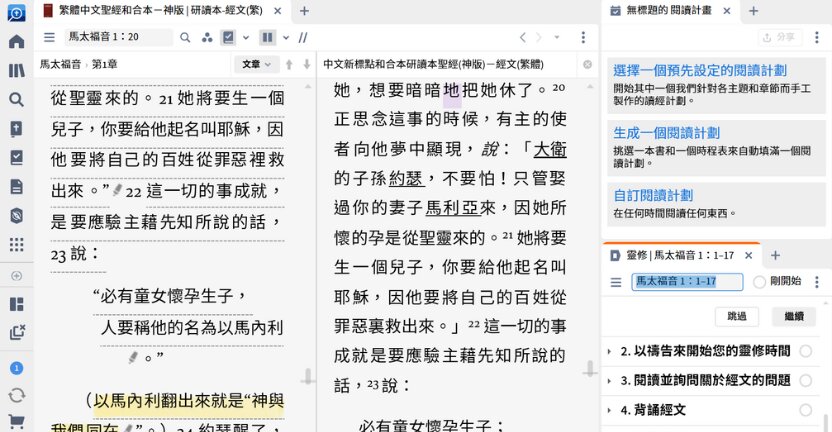
Task: Mark step 2 以禱告來開始 as complete
Action: tap(806, 351)
